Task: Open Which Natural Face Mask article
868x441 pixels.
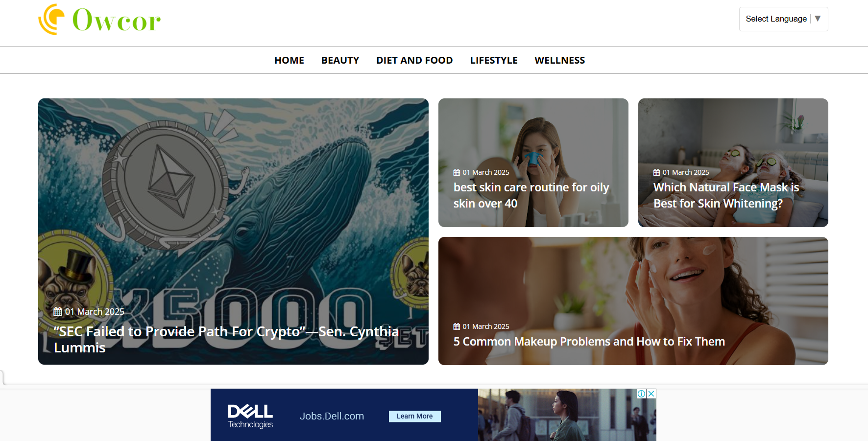Action: point(726,195)
